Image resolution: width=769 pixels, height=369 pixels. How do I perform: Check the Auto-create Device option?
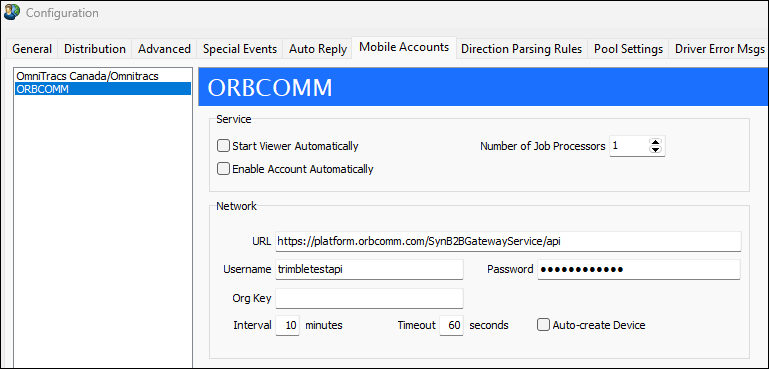[543, 325]
